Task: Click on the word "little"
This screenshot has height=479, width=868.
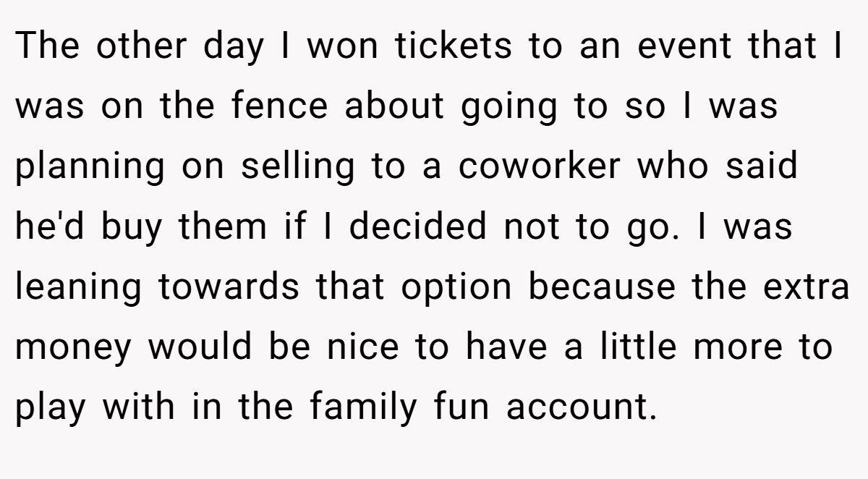Action: click(637, 347)
